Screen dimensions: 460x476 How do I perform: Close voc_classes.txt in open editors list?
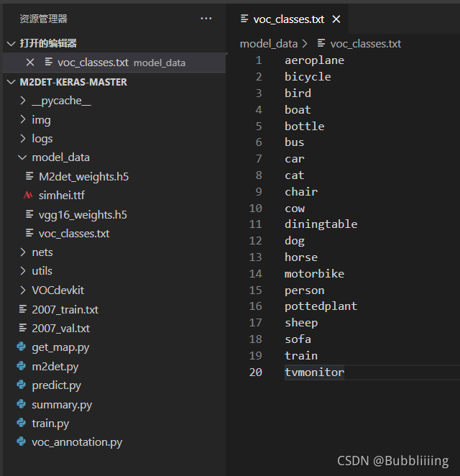pyautogui.click(x=30, y=63)
